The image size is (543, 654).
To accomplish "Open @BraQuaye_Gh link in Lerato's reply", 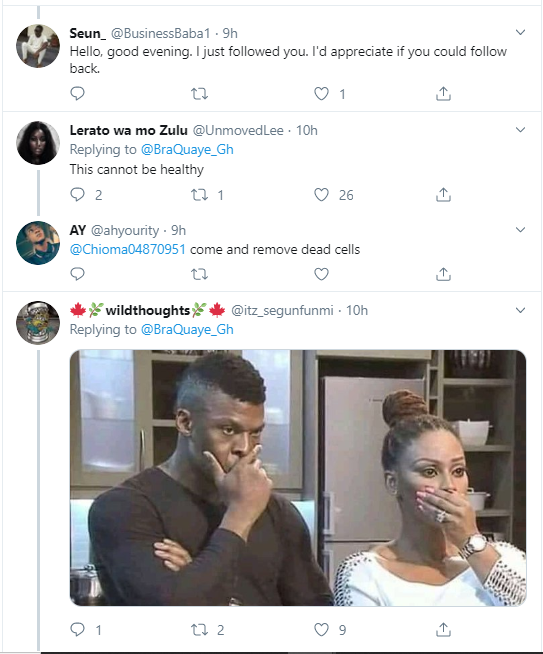I will click(187, 149).
